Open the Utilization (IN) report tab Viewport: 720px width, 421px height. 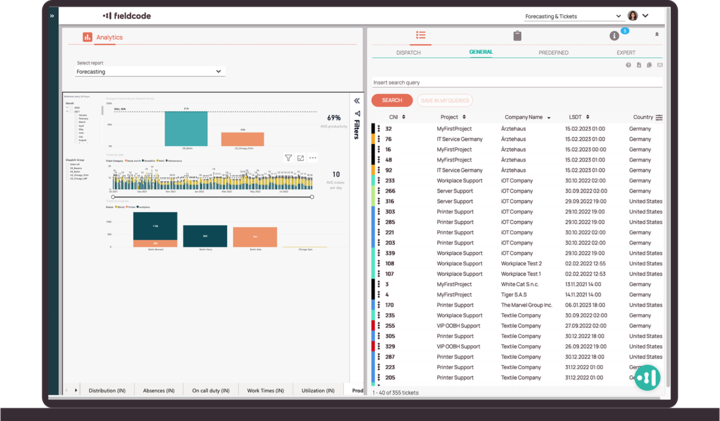(x=318, y=391)
